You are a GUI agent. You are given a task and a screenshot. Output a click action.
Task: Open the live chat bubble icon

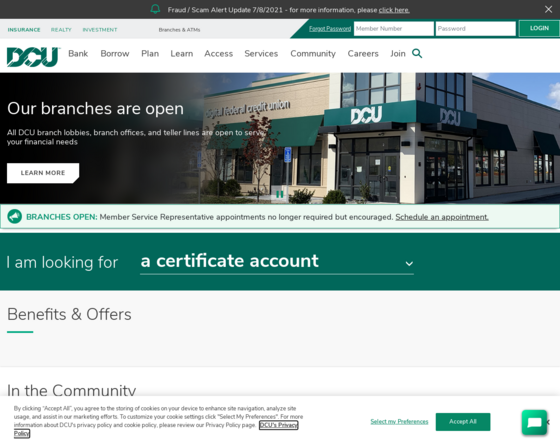pos(534,423)
